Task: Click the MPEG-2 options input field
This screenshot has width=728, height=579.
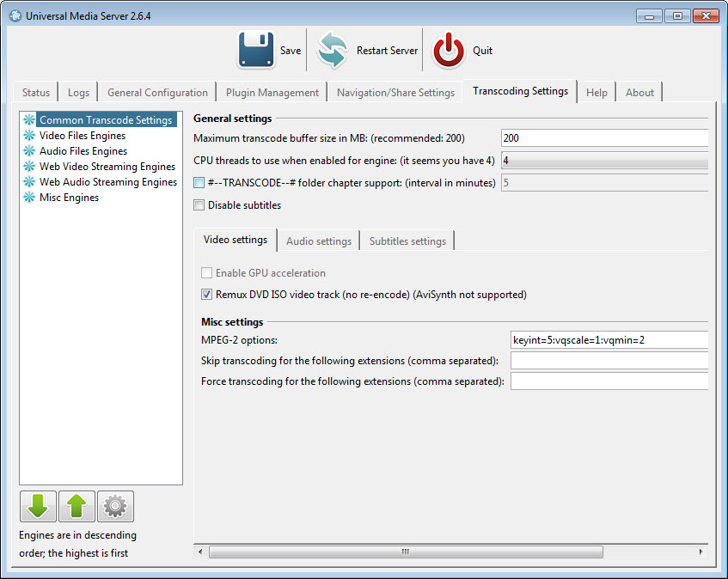Action: (609, 340)
